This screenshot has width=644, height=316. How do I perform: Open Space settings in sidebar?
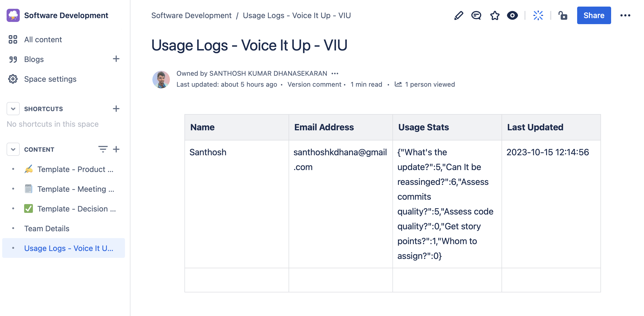point(50,79)
